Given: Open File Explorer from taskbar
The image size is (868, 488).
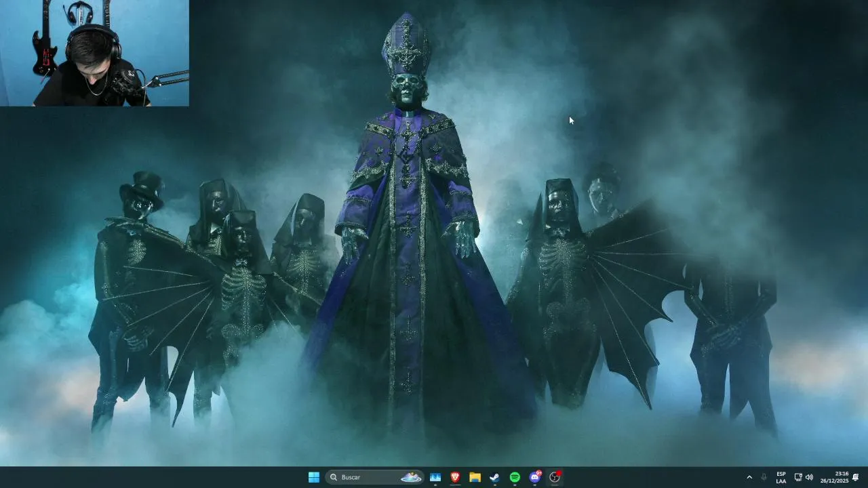Looking at the screenshot, I should (475, 477).
